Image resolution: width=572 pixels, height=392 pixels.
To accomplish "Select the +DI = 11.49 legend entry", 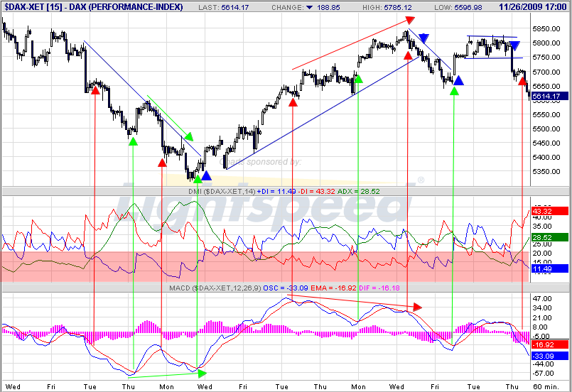I will point(276,192).
